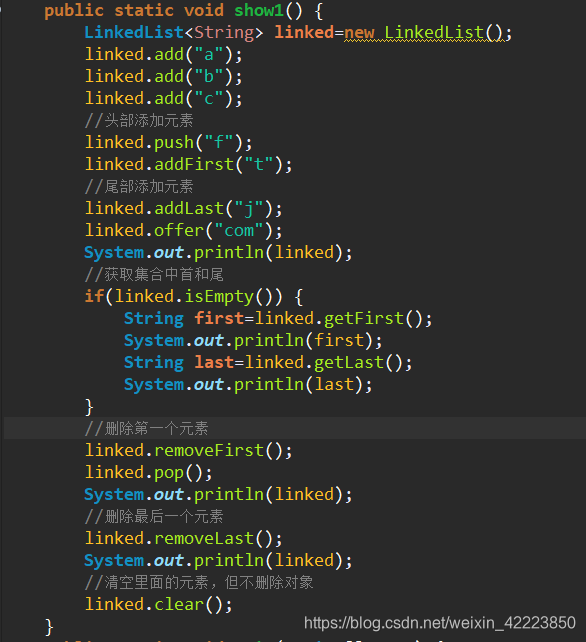Click the line String last=linked.getLast();
The width and height of the screenshot is (586, 642).
click(x=268, y=363)
